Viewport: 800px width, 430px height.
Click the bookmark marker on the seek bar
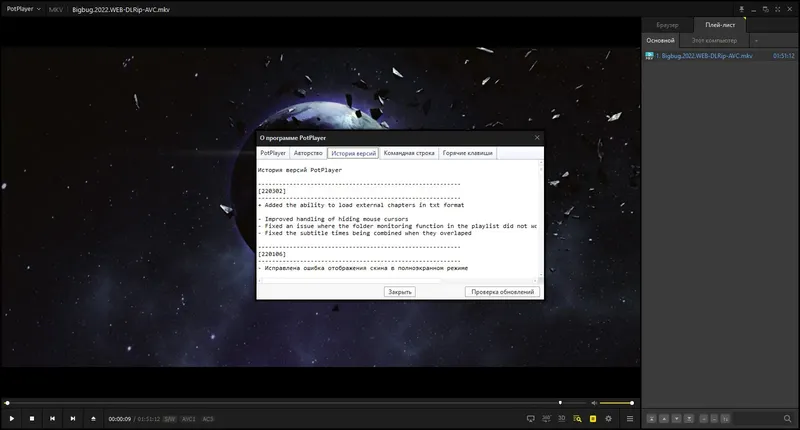(560, 403)
